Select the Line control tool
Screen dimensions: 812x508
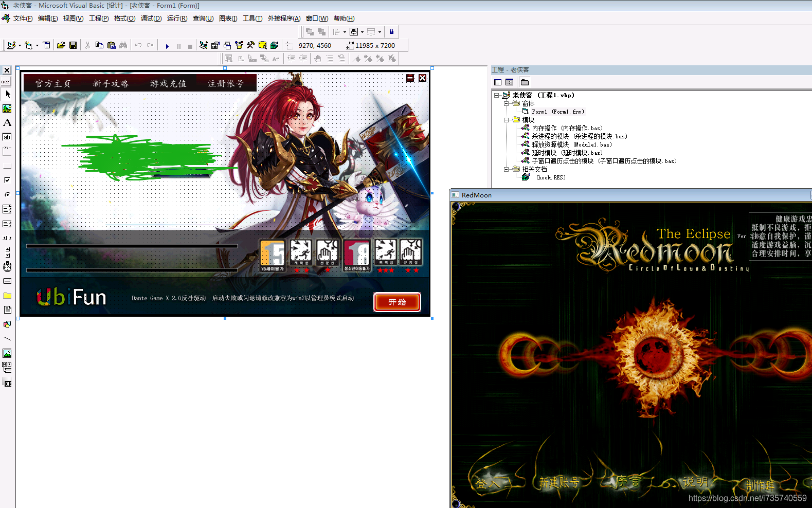coord(7,339)
